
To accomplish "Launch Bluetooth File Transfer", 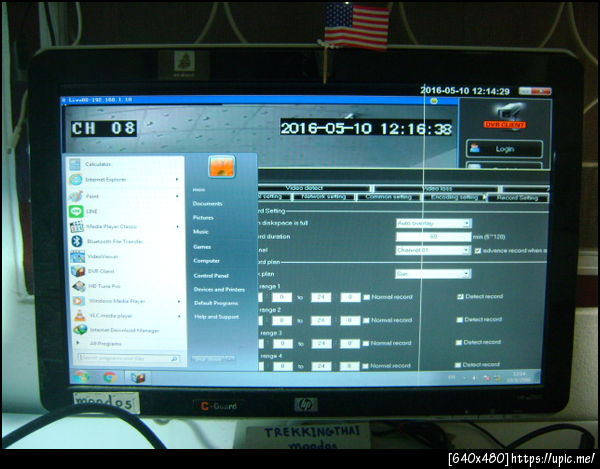I will tap(115, 241).
